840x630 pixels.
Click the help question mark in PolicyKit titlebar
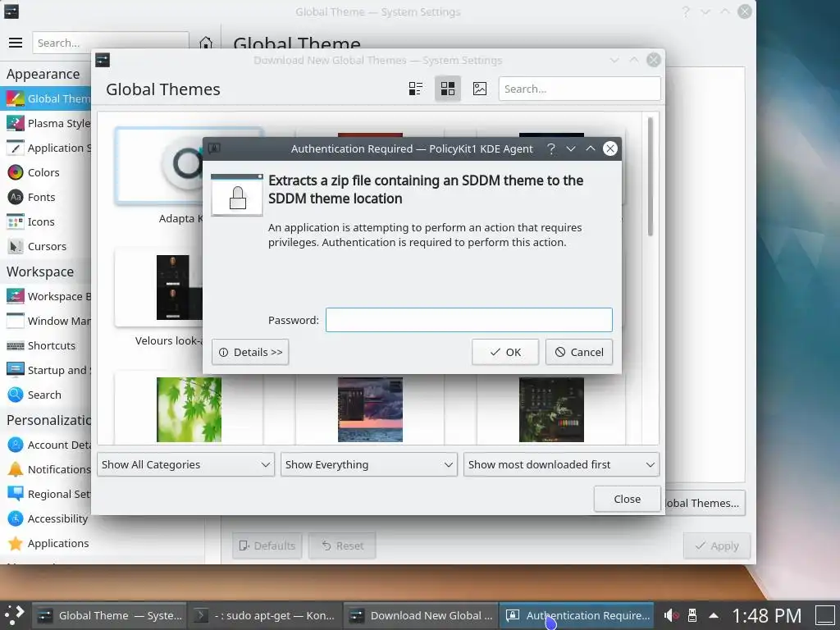click(x=550, y=148)
